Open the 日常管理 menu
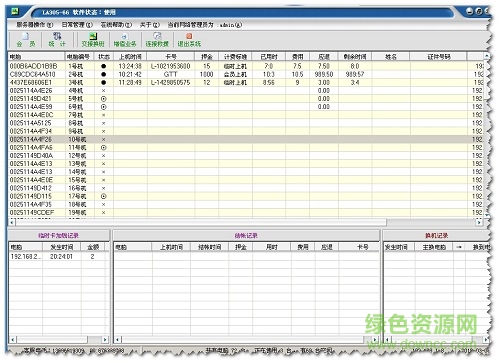The height and width of the screenshot is (363, 500). click(x=77, y=25)
